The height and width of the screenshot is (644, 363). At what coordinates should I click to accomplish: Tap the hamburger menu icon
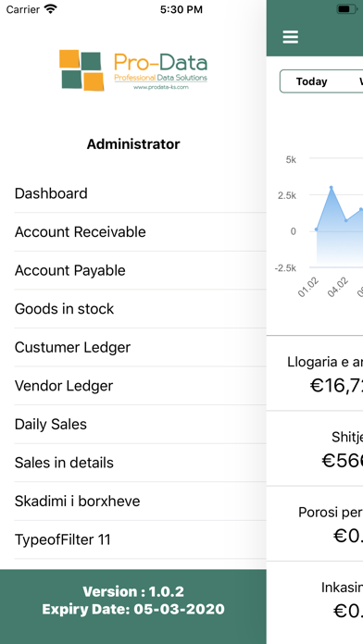pyautogui.click(x=290, y=37)
